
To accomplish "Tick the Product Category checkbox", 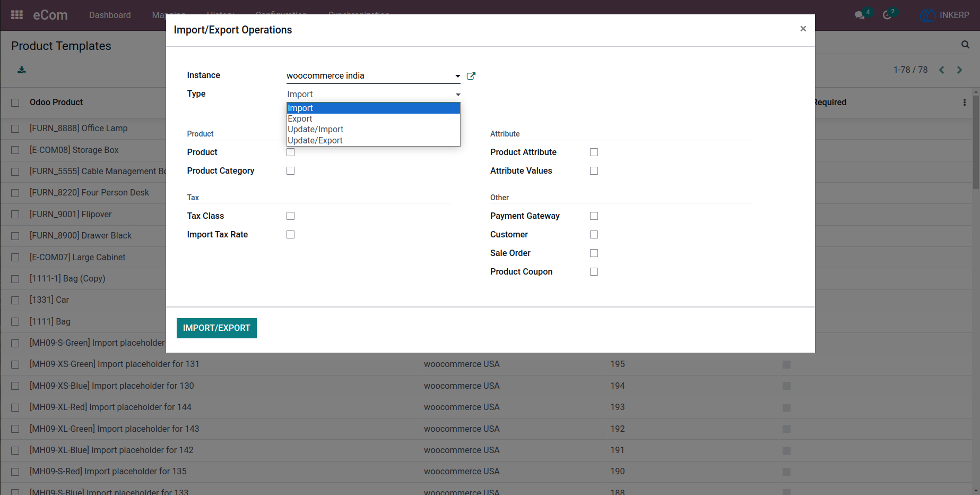I will point(290,170).
